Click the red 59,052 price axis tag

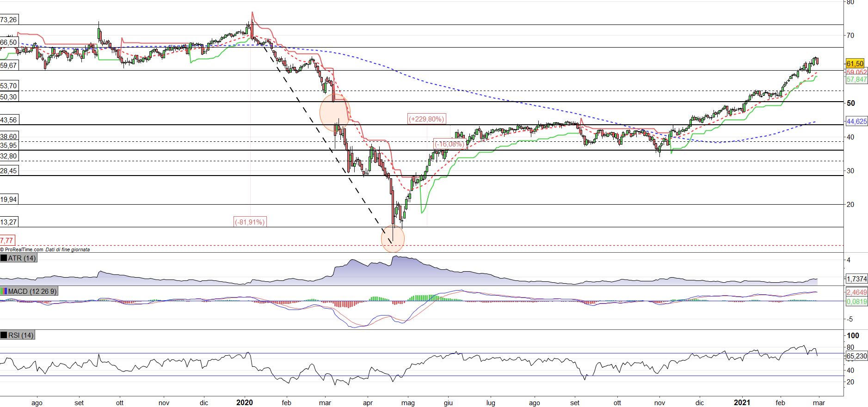(856, 72)
